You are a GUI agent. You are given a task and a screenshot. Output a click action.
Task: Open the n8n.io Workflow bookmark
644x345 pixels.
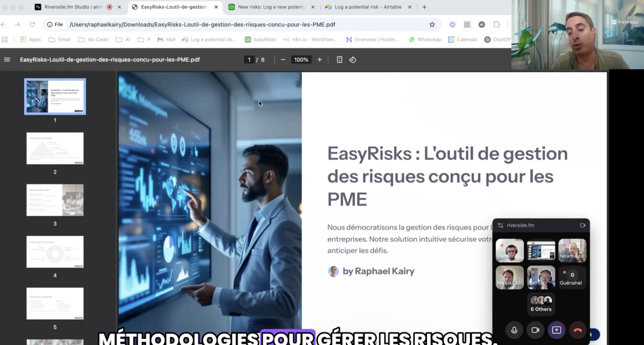(310, 39)
